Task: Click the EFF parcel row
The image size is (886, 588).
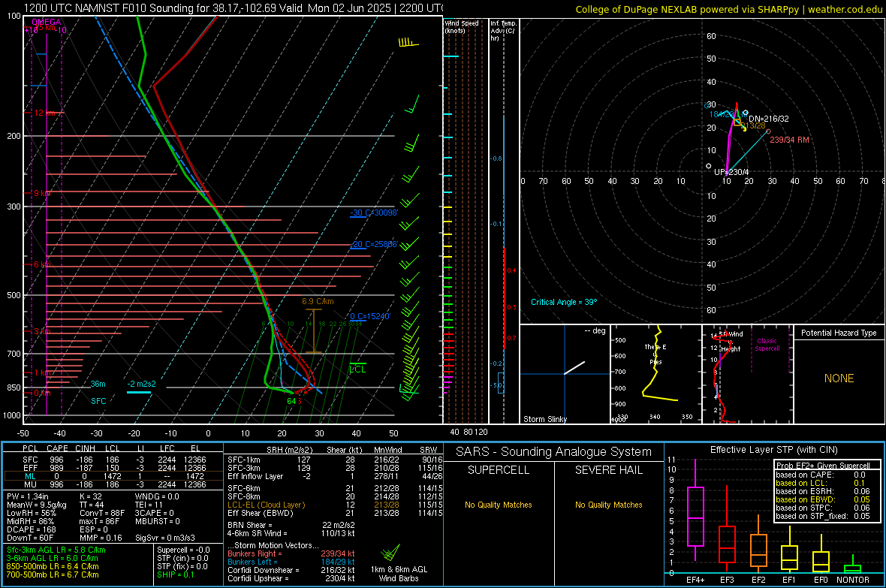Action: 113,468
